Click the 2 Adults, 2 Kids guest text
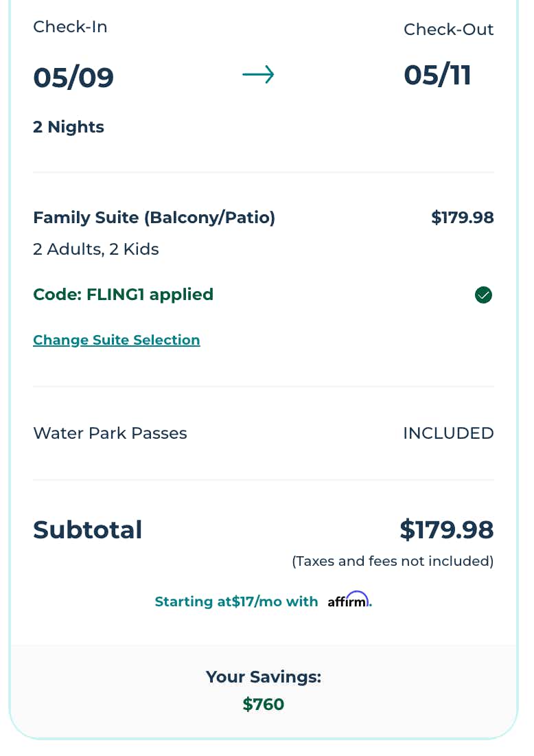 (96, 249)
